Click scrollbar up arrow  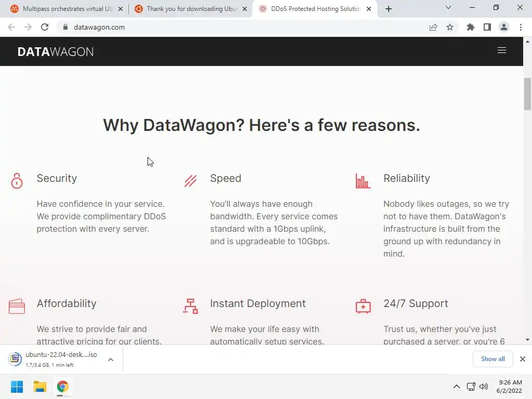point(527,42)
